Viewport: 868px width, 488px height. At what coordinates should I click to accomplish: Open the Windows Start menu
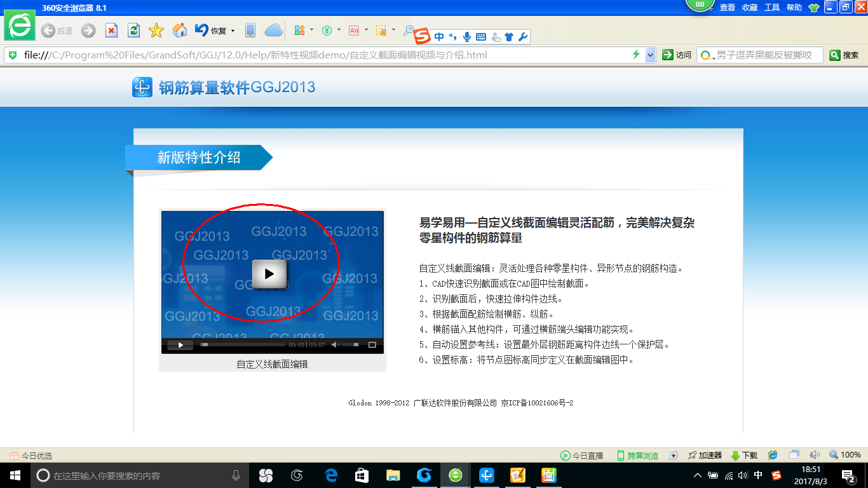pos(15,475)
